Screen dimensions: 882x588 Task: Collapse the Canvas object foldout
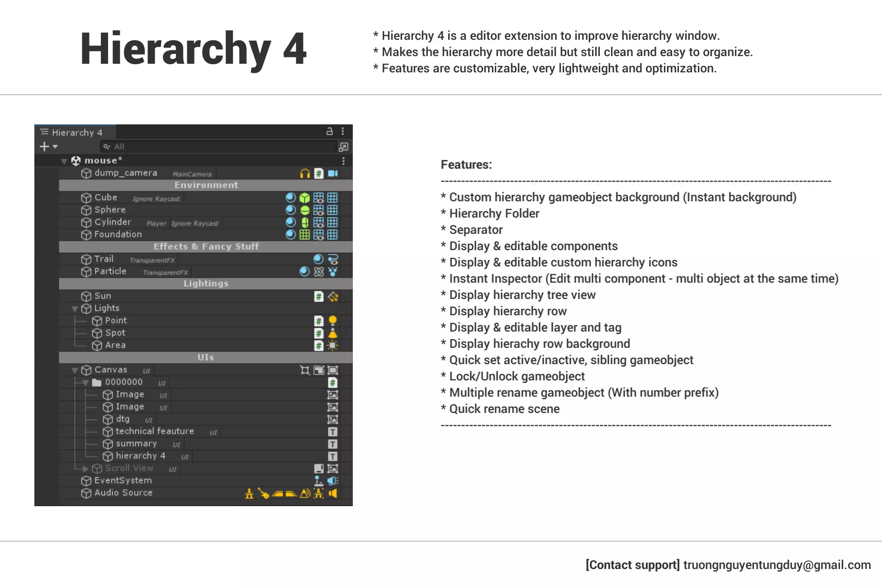[x=75, y=370]
